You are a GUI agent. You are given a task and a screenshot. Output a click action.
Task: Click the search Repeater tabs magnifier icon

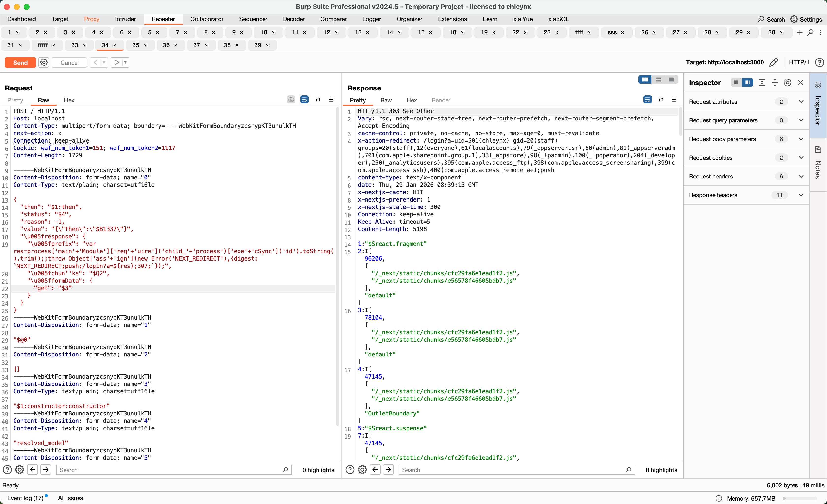click(810, 32)
